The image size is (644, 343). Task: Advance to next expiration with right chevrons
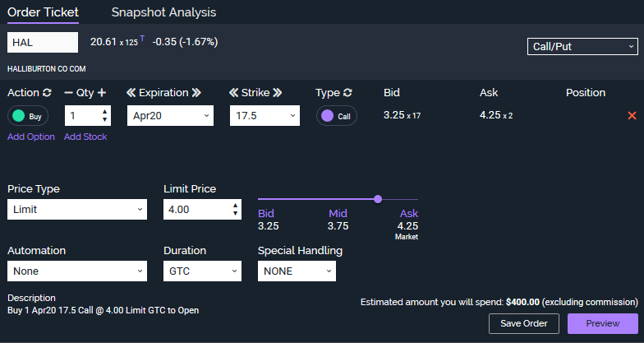point(196,93)
